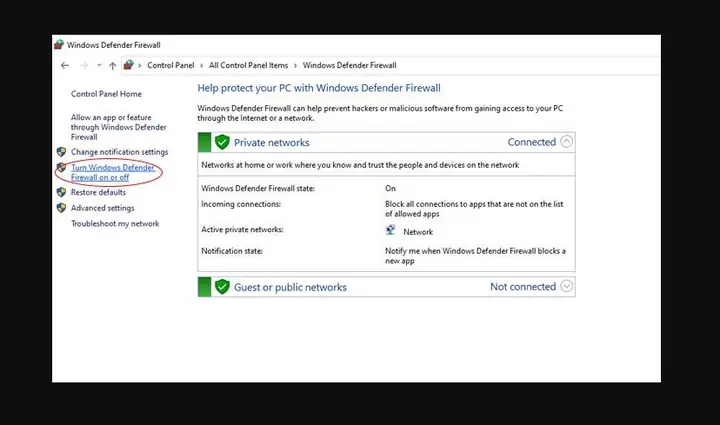Image resolution: width=720 pixels, height=425 pixels.
Task: Click the address bar empty field area
Action: click(528, 65)
